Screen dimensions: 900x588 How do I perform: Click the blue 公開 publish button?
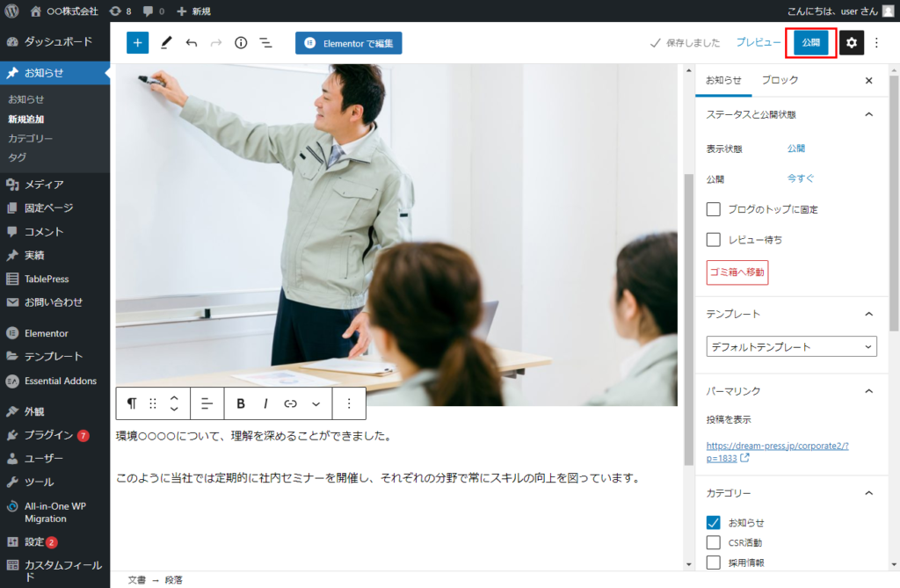click(x=810, y=42)
